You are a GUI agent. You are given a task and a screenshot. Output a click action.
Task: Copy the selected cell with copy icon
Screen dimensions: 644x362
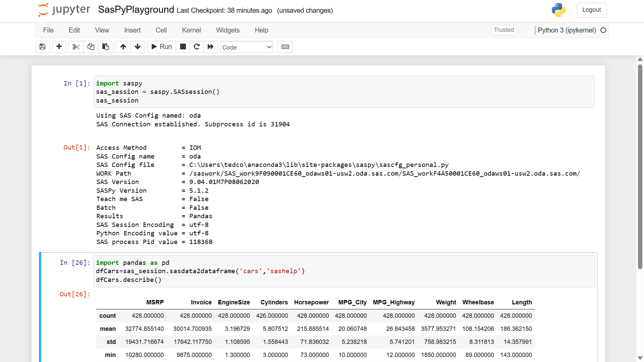coord(91,47)
